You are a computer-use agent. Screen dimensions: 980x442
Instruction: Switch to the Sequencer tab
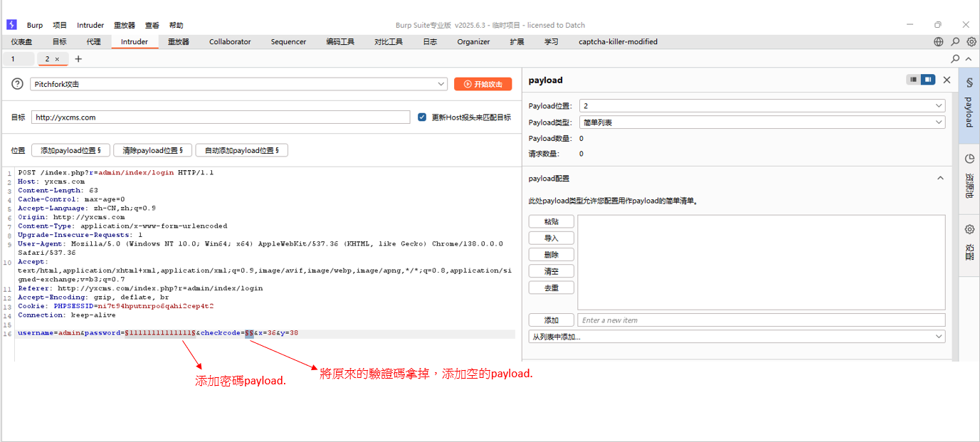tap(288, 42)
